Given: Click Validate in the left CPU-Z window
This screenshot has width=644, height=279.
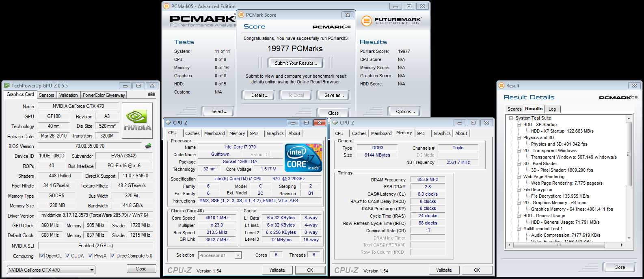Looking at the screenshot, I should 277,270.
